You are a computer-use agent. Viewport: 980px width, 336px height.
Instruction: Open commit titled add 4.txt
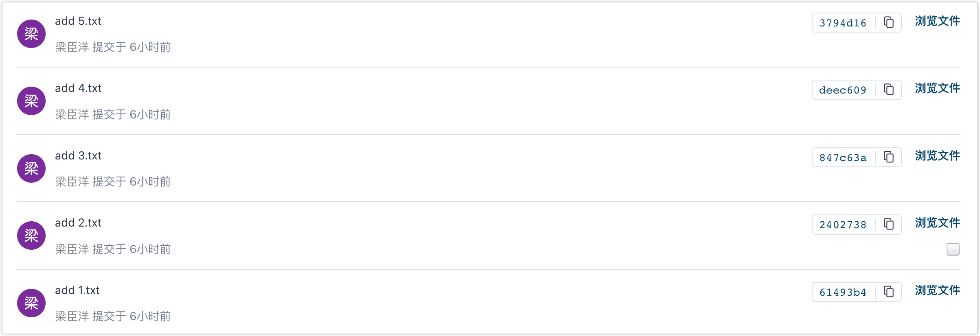tap(78, 88)
